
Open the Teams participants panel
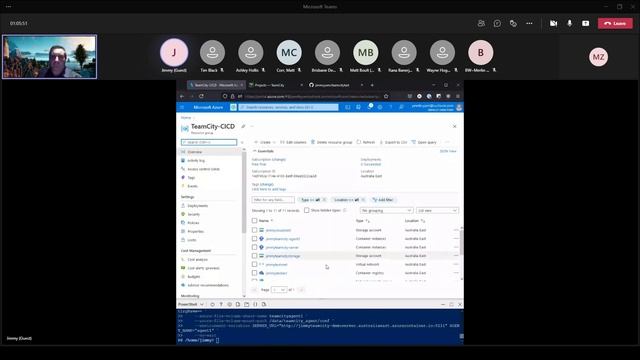pos(481,23)
